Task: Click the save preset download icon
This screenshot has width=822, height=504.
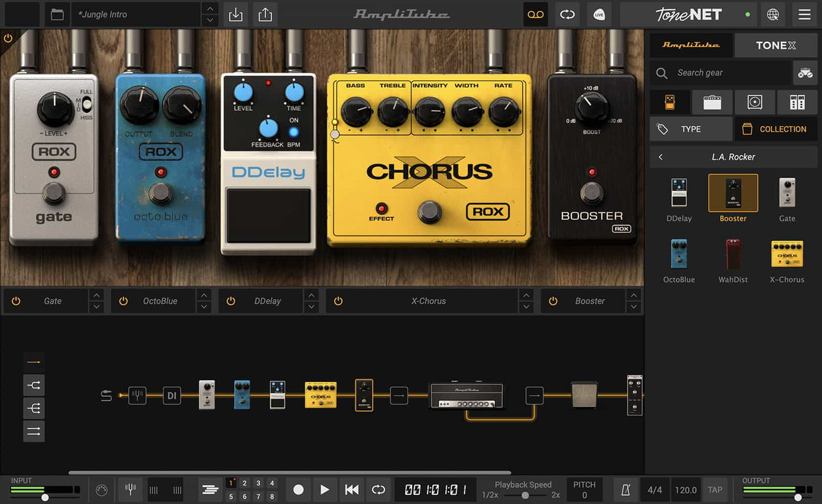Action: pos(236,14)
